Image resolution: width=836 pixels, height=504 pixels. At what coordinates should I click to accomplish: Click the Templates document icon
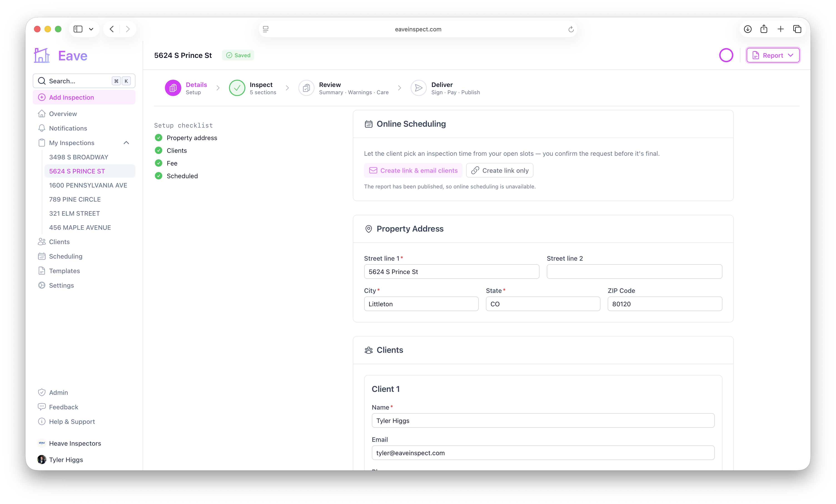(42, 271)
